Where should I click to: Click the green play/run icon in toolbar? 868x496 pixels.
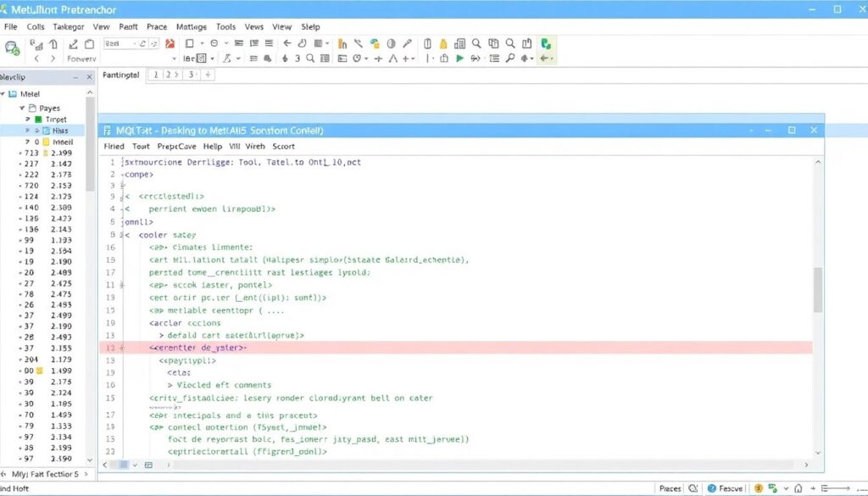[460, 59]
